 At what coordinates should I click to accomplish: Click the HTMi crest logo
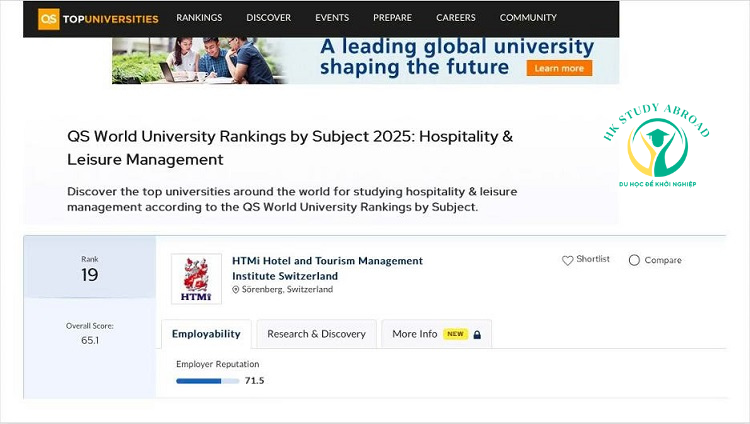(196, 278)
